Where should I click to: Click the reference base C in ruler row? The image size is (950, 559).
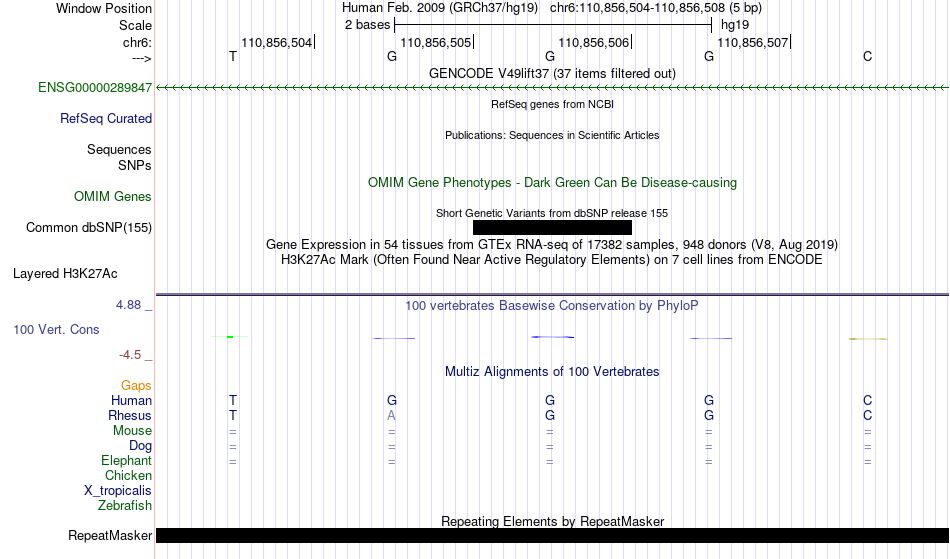pyautogui.click(x=868, y=56)
